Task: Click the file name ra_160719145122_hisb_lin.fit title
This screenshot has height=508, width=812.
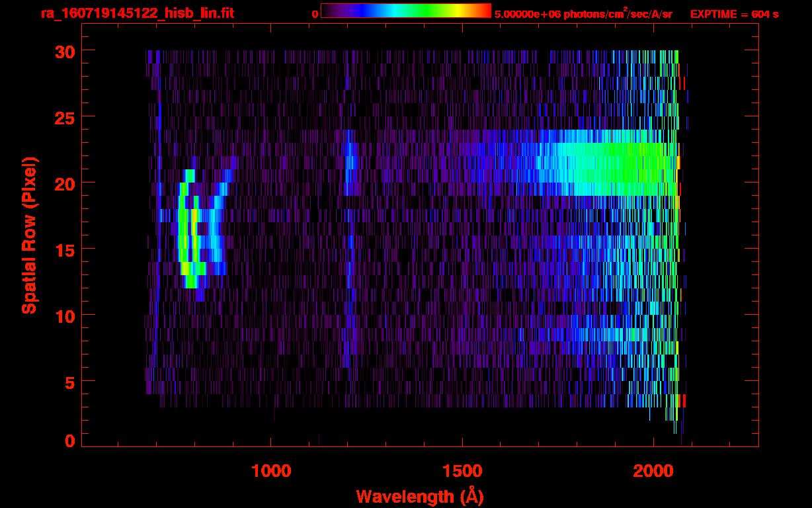Action: coord(137,13)
